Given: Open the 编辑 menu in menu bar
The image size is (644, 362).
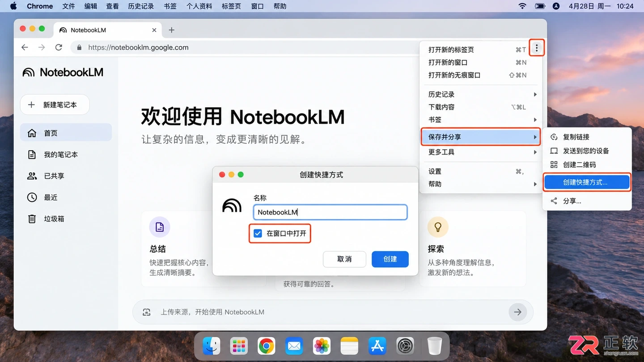Looking at the screenshot, I should 91,6.
